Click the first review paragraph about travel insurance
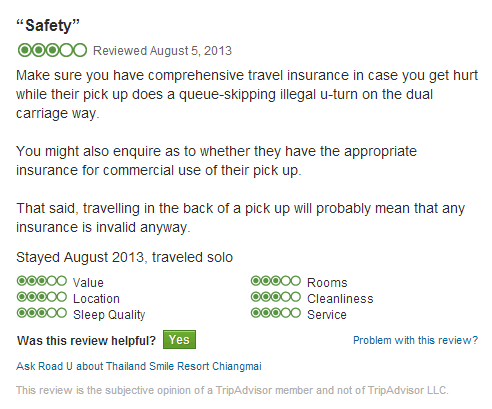 (247, 94)
